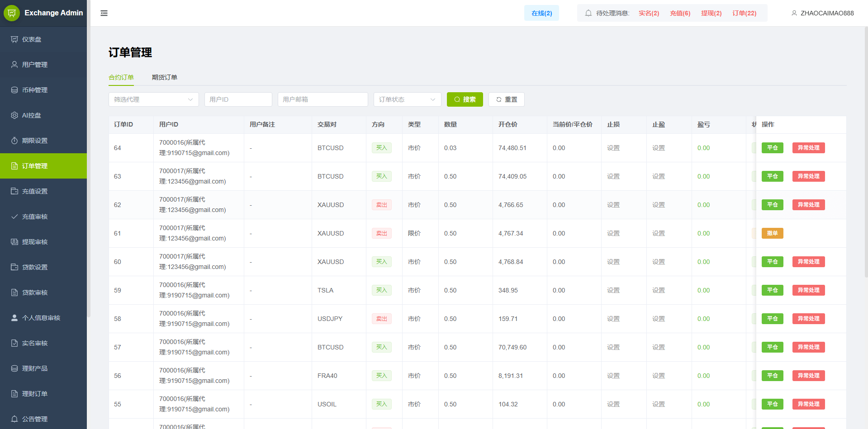This screenshot has width=868, height=429.
Task: Click the 币种管理 coin stack icon
Action: (14, 90)
